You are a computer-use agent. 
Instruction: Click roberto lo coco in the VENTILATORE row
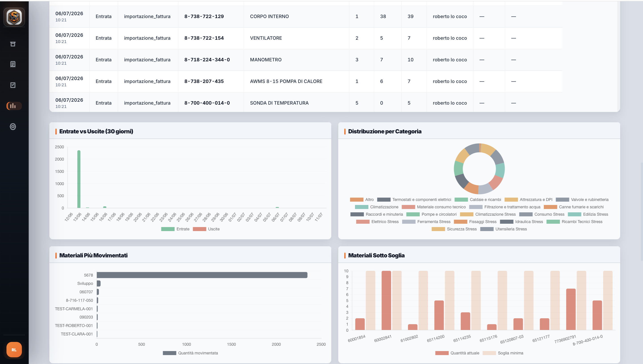tap(450, 38)
